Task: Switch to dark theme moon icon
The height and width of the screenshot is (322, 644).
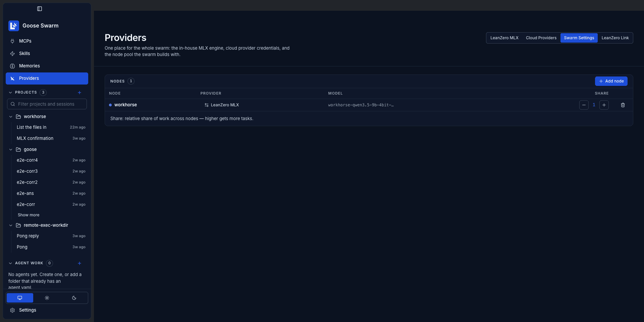Action: (x=74, y=298)
